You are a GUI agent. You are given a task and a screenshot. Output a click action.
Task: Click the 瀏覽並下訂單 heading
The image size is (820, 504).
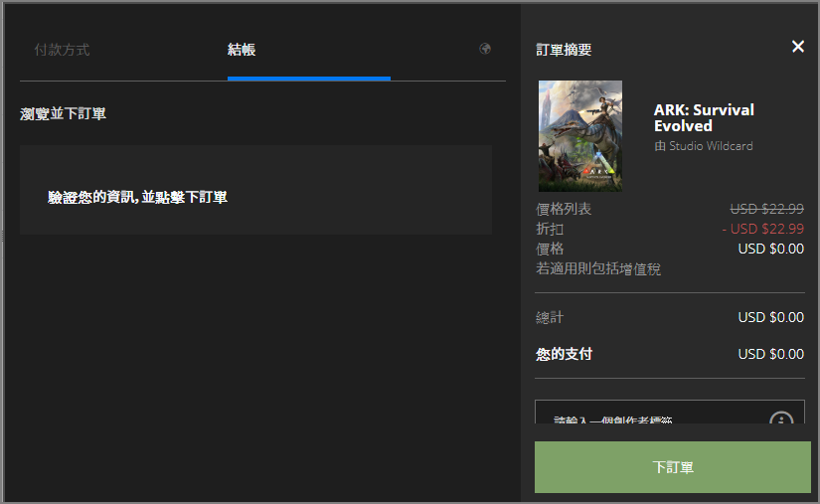(64, 114)
